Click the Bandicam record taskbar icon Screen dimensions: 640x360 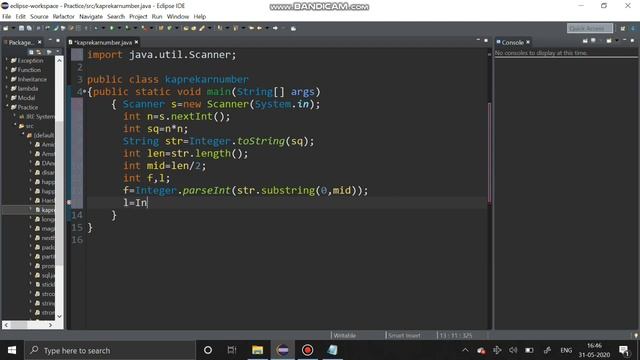click(307, 350)
